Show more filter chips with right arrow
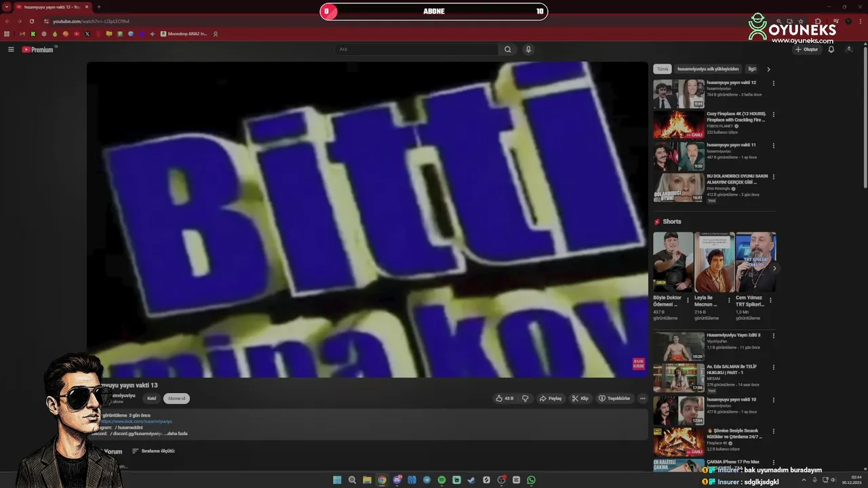 point(768,69)
